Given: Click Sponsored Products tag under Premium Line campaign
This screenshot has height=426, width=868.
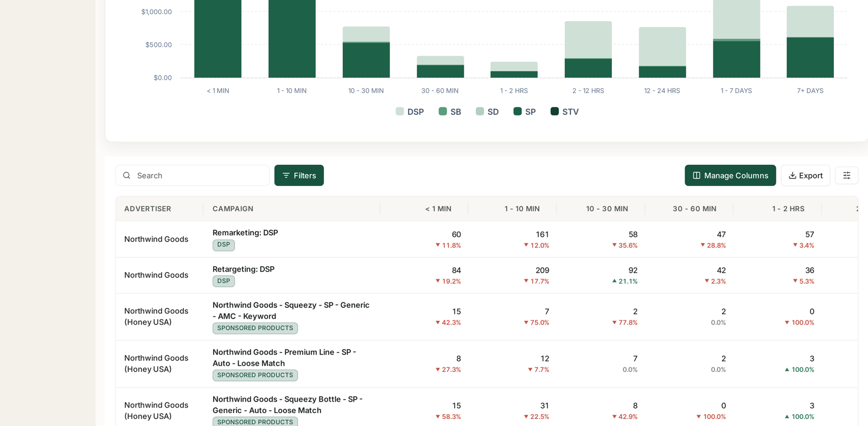Looking at the screenshot, I should click(x=255, y=375).
